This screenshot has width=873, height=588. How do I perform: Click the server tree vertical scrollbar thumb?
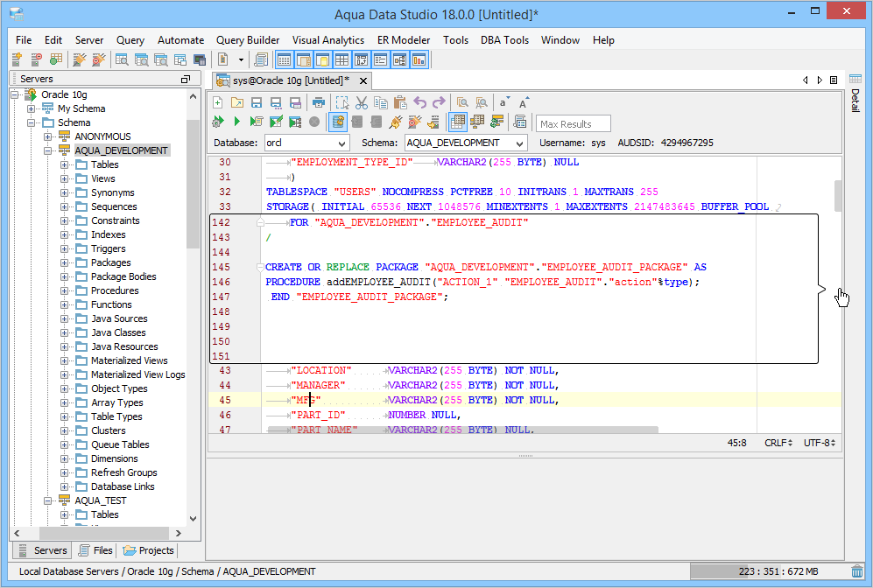coord(193,184)
